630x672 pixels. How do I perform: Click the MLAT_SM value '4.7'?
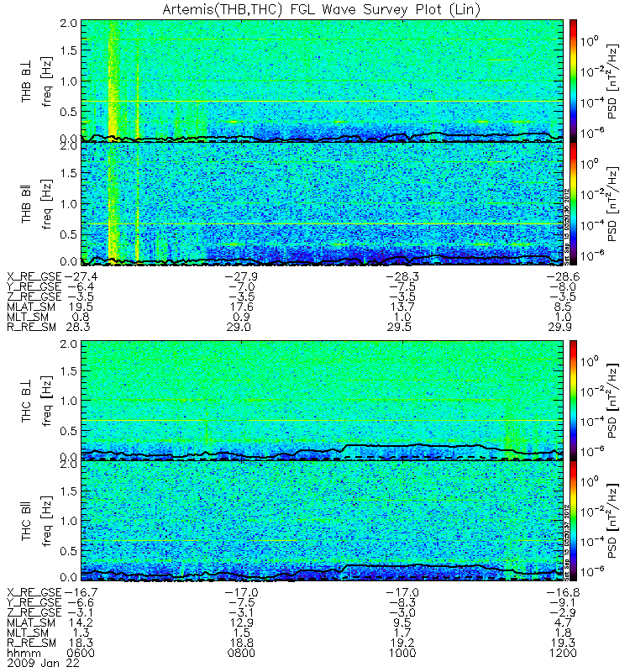click(563, 622)
